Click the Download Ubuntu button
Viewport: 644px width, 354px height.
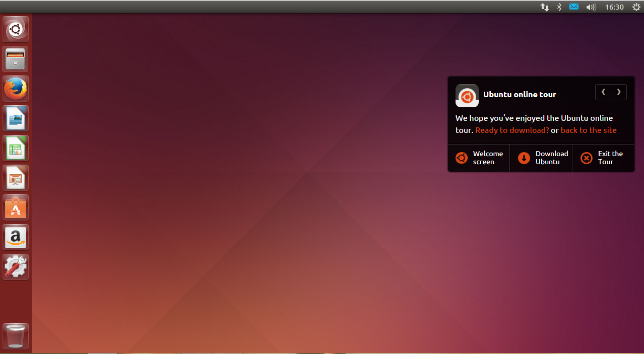point(541,158)
